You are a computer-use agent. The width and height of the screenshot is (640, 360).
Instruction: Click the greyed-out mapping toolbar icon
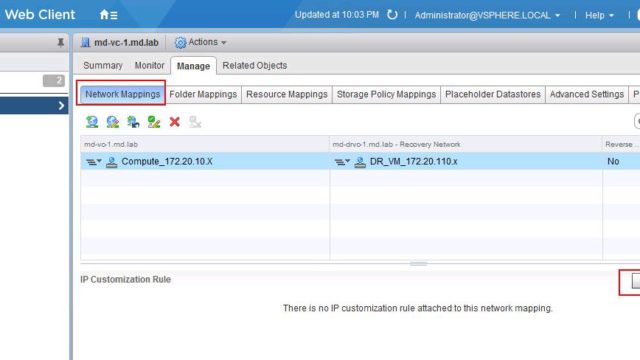195,122
